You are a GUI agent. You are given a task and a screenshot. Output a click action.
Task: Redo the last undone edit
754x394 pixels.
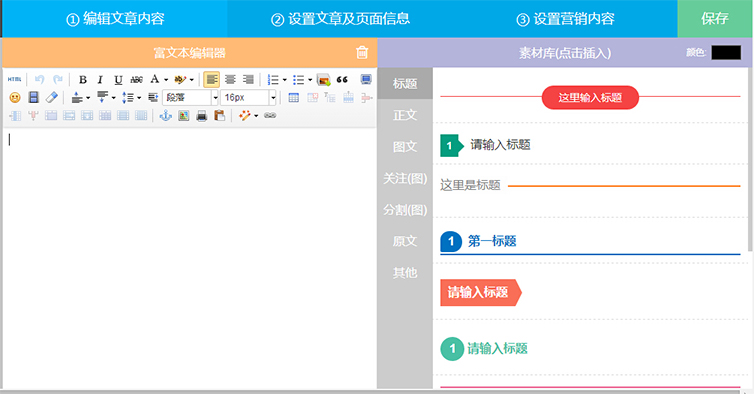coord(58,79)
